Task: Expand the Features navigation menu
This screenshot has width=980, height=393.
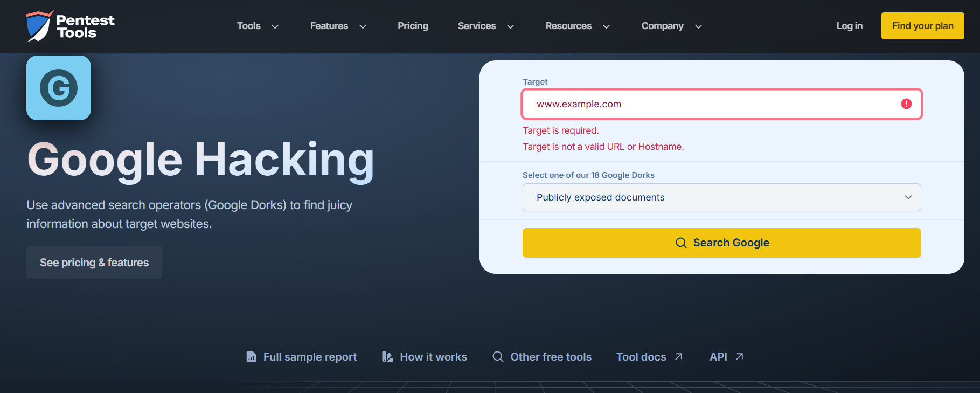Action: (x=338, y=26)
